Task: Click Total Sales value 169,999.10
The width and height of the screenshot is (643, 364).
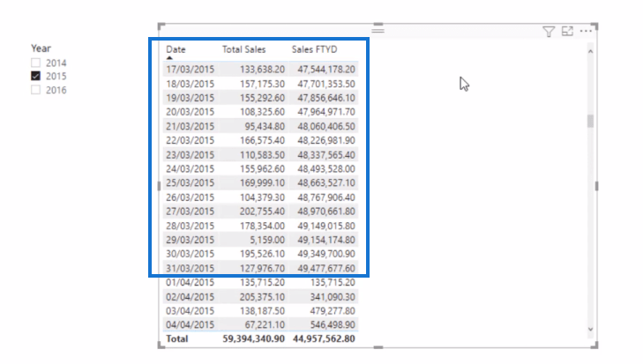Action: (262, 182)
